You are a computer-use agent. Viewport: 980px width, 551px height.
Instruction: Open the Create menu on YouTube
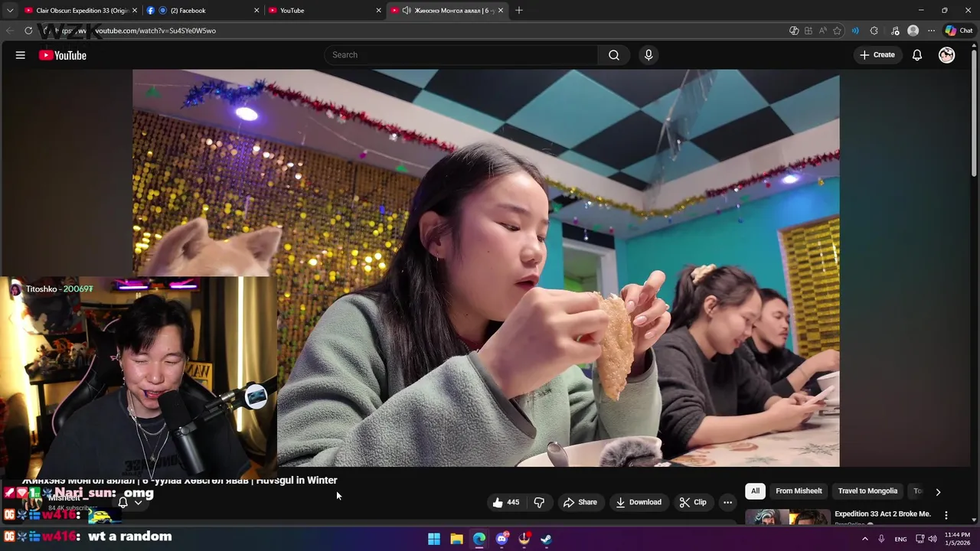(877, 55)
